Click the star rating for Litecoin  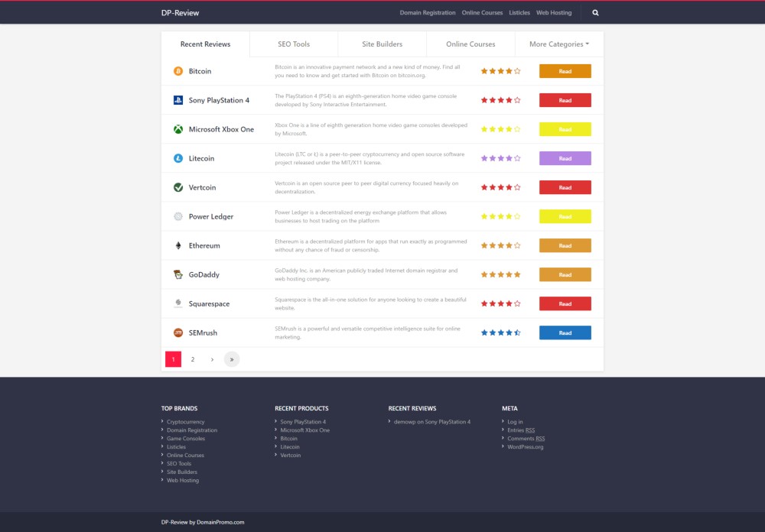click(x=500, y=158)
